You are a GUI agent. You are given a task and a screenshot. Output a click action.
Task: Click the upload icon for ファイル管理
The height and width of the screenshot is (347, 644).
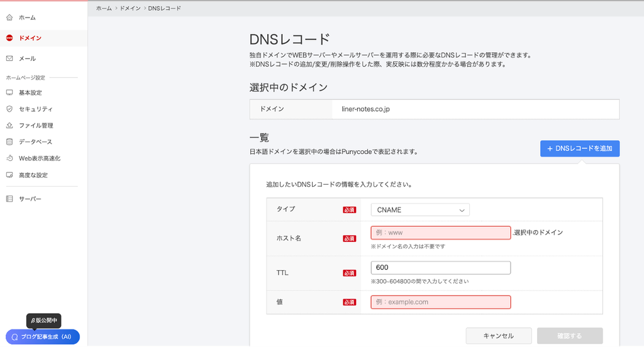[x=9, y=125]
